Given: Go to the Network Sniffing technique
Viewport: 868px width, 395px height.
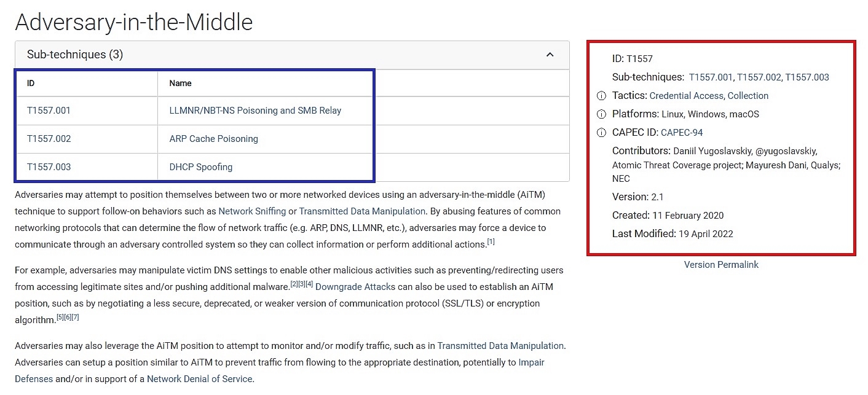Looking at the screenshot, I should 252,211.
